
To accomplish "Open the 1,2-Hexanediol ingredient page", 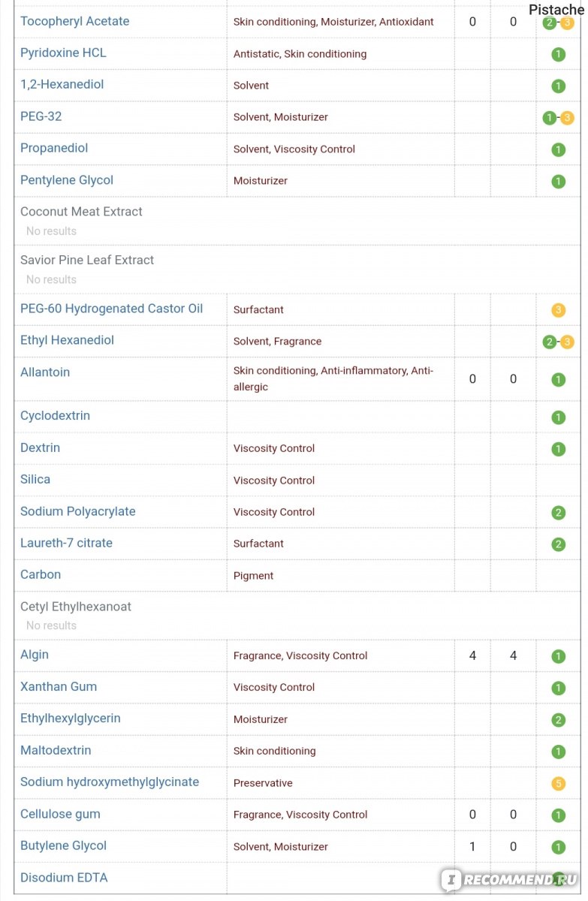I will [62, 85].
